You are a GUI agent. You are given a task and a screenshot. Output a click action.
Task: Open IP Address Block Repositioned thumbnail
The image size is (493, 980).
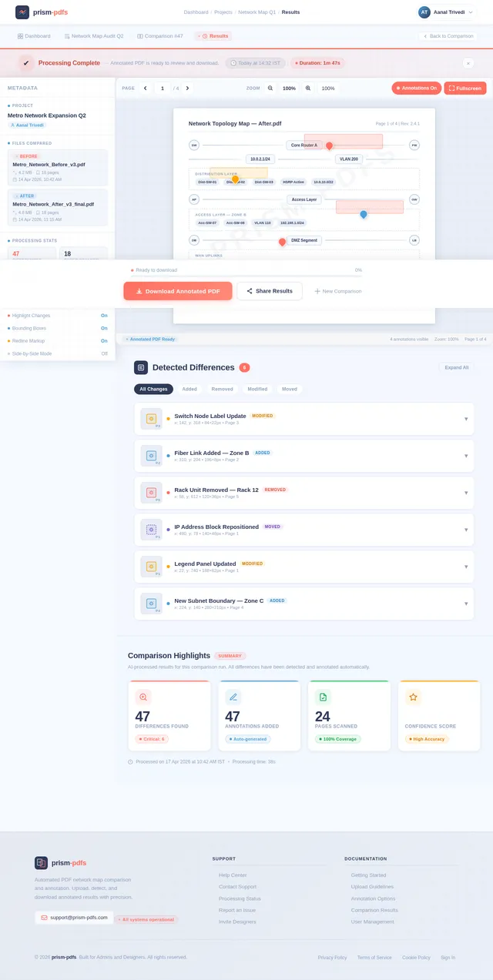(151, 530)
